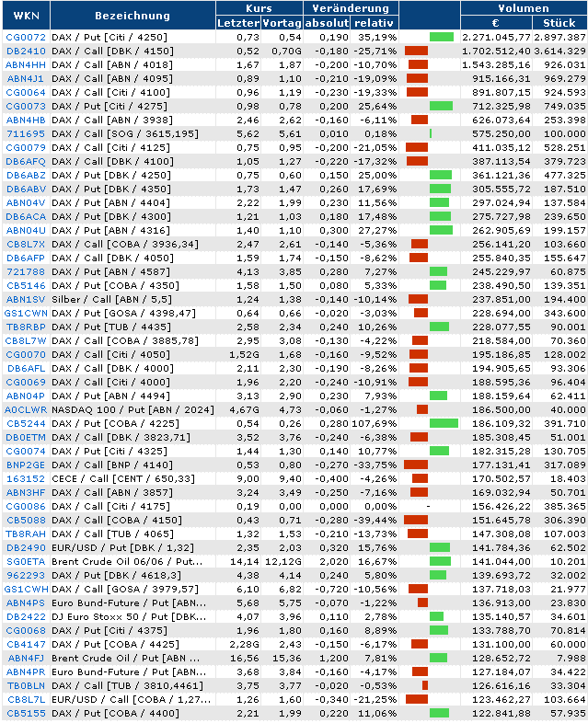Open WKN link DB6AFQ
Screen dimensions: 588x723
tap(26, 162)
